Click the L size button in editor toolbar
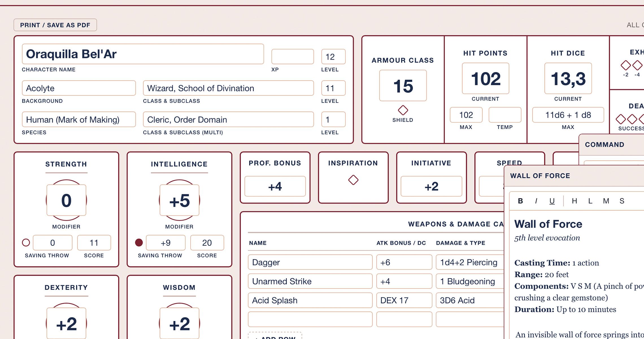 tap(590, 201)
